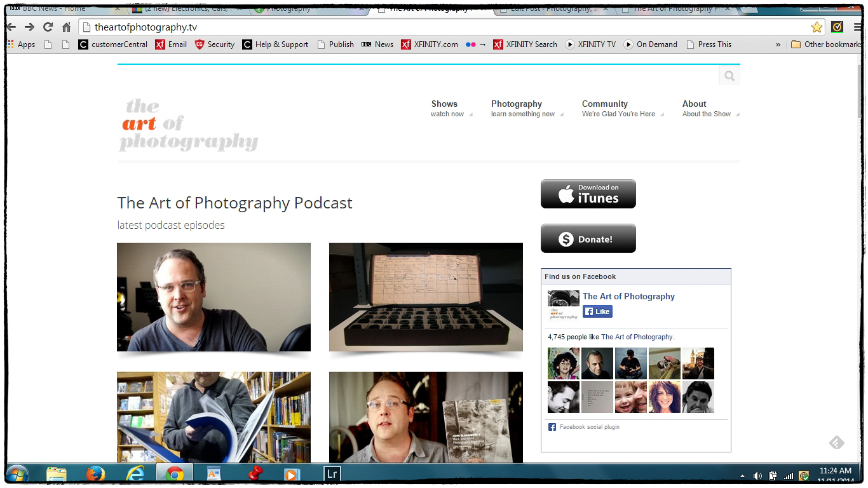Open the Apps bookmarks shortcut
The width and height of the screenshot is (868, 488).
(x=21, y=44)
